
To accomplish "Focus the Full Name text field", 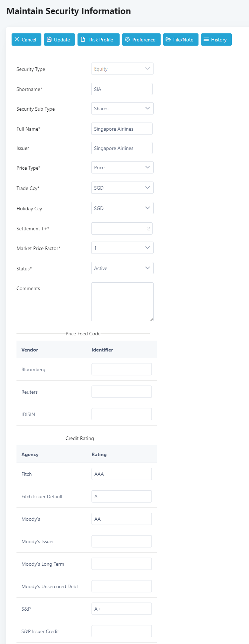I will [122, 129].
